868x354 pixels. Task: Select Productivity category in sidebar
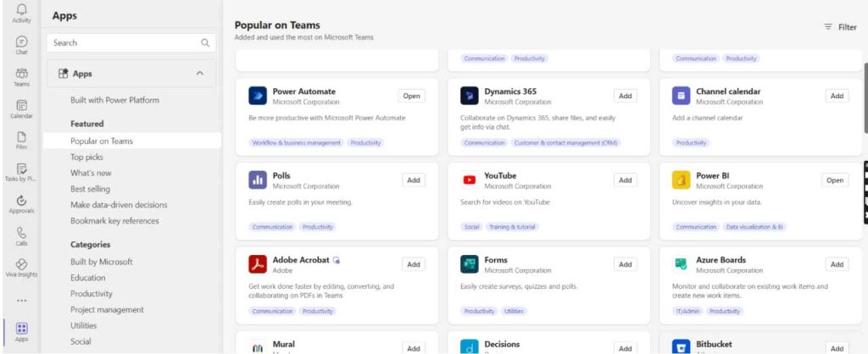[92, 294]
